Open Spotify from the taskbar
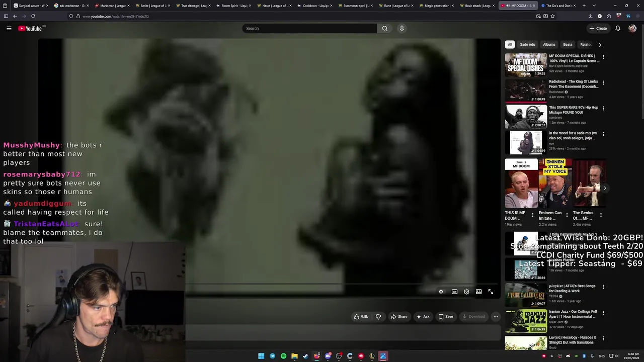This screenshot has height=362, width=644. 283,356
